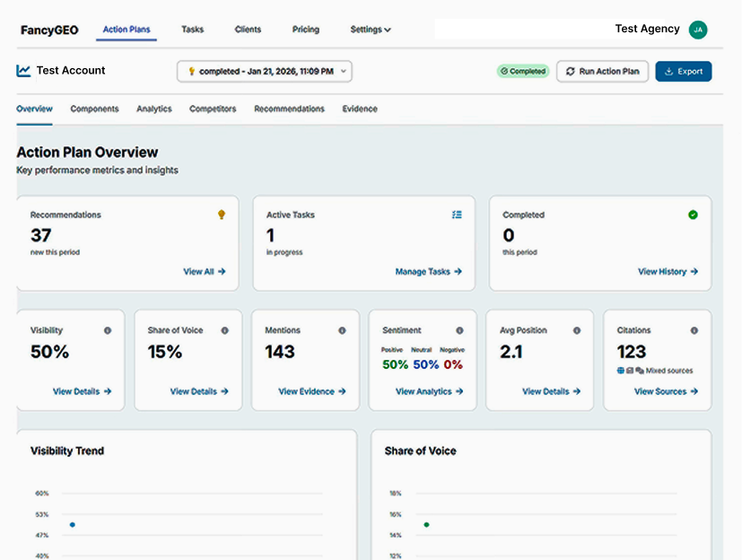Click the lightbulb icon on Recommendations card
Image resolution: width=742 pixels, height=560 pixels.
pos(221,214)
